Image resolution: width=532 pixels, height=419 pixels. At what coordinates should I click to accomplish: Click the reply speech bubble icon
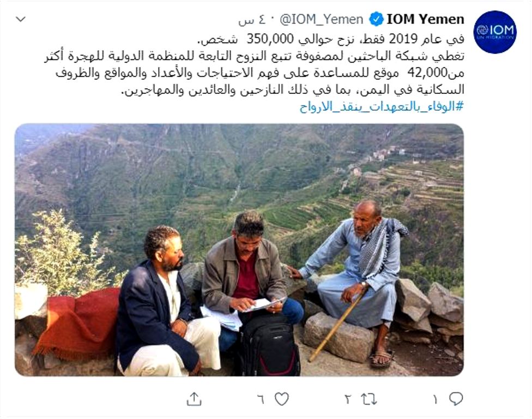pos(456,399)
